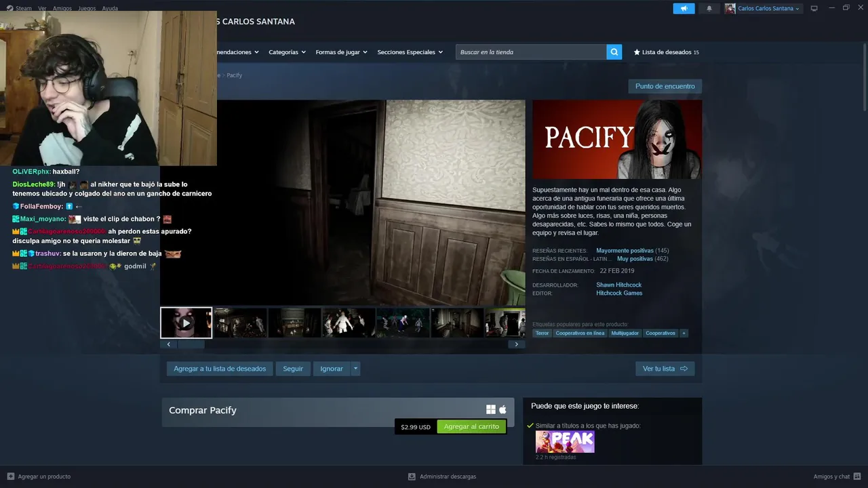This screenshot has width=868, height=488.
Task: Click the Seguir button
Action: [293, 369]
